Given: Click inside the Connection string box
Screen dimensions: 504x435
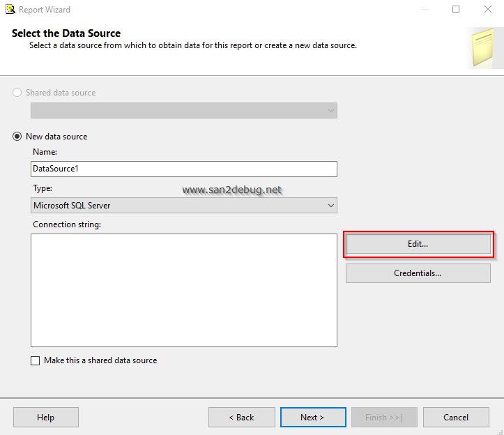Looking at the screenshot, I should pos(184,290).
